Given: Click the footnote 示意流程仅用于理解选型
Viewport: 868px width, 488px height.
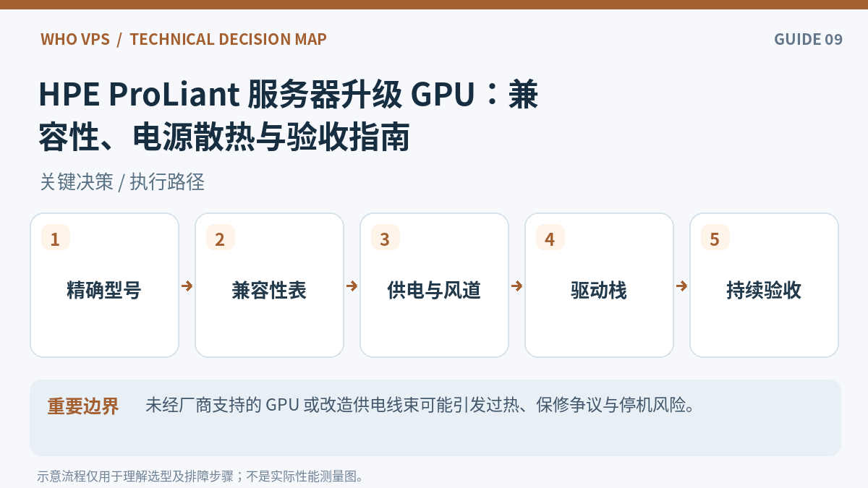Looking at the screenshot, I should 200,476.
